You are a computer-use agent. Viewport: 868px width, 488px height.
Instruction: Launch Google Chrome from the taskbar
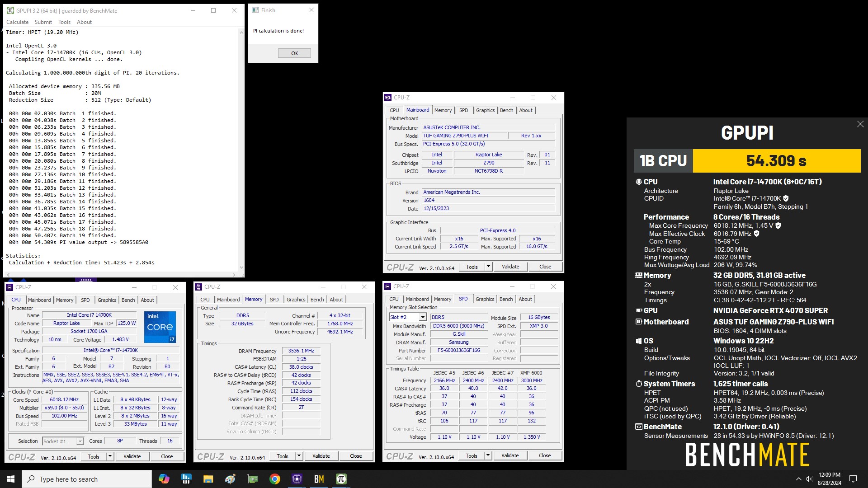pyautogui.click(x=275, y=479)
